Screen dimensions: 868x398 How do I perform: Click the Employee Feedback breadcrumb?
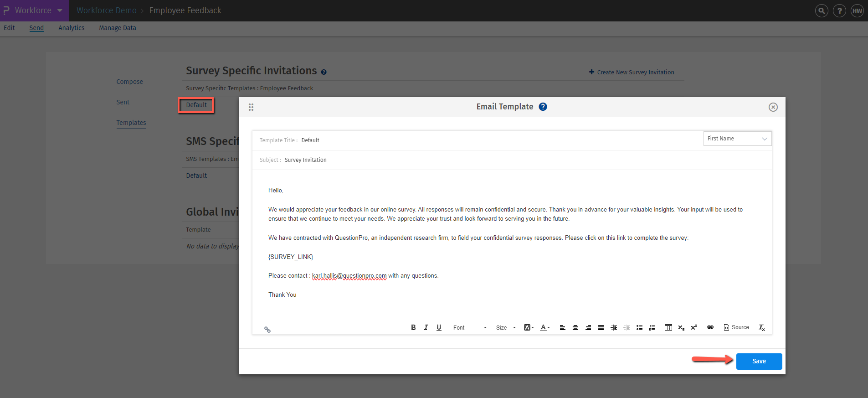click(185, 10)
